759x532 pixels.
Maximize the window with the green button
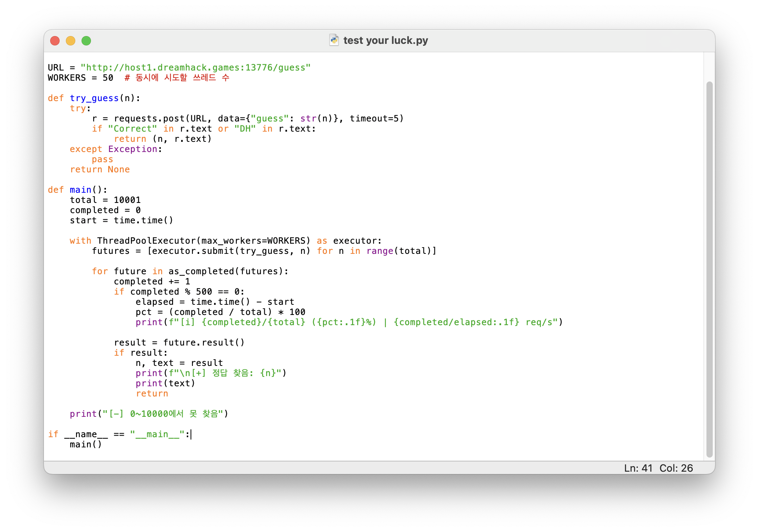(x=86, y=41)
